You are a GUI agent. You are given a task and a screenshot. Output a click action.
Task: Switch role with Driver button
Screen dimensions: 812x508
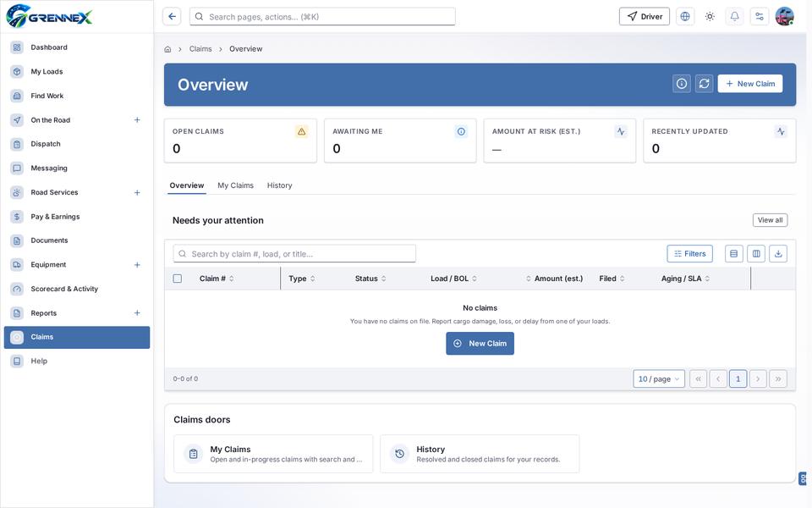click(x=645, y=17)
